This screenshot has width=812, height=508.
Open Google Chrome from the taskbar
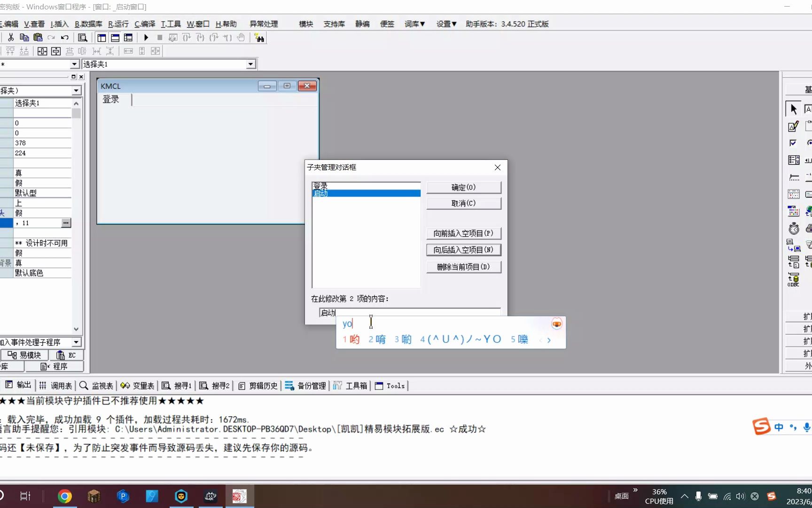coord(65,496)
